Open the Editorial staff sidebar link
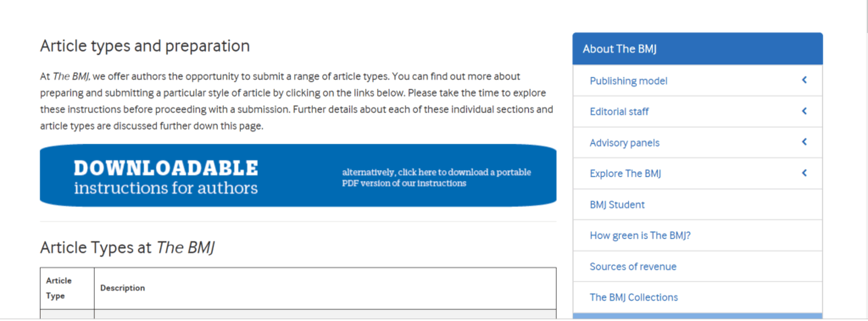Screen dimensions: 868x321 pyautogui.click(x=619, y=112)
